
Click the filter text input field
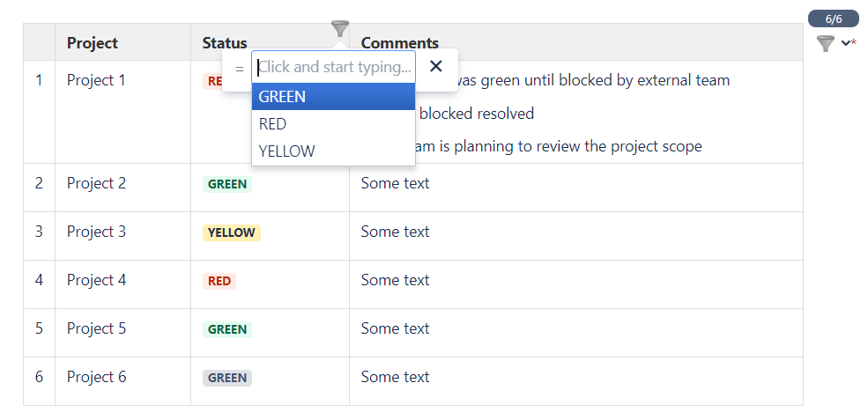[334, 67]
